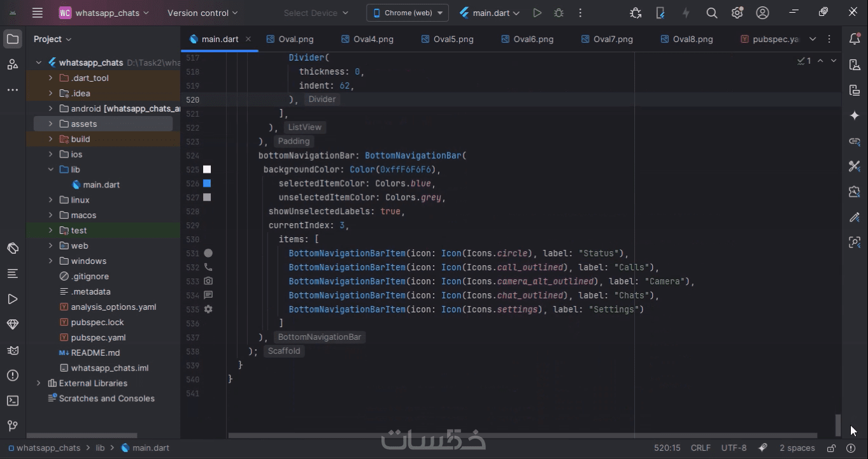Open the Problems tool window icon
Viewport: 868px width, 459px height.
coord(13,375)
